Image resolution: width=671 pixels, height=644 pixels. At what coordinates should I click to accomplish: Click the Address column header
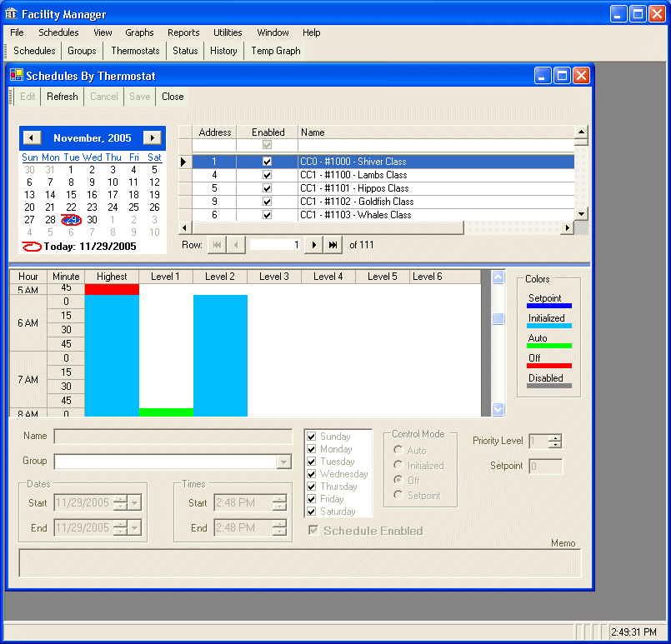click(x=215, y=132)
